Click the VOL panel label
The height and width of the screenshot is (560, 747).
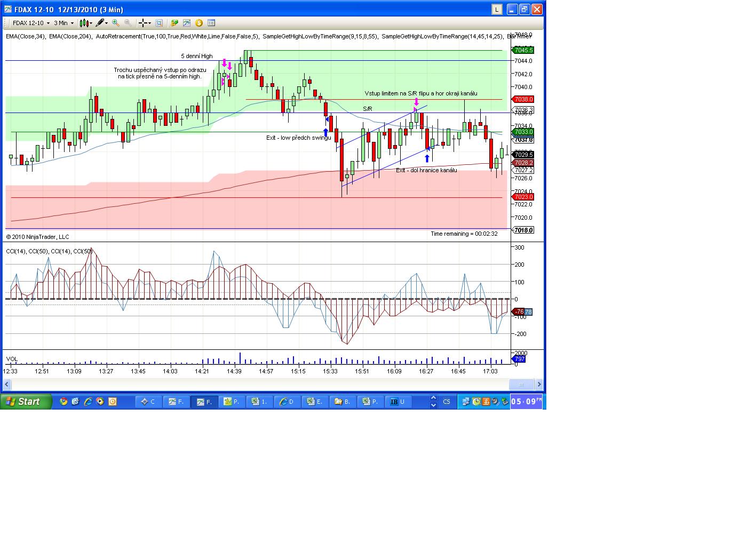pyautogui.click(x=12, y=359)
